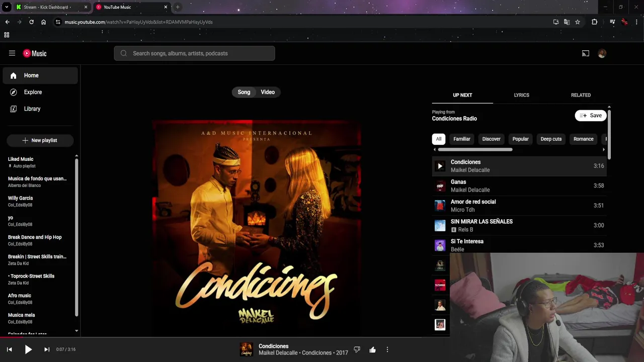Image resolution: width=644 pixels, height=362 pixels.
Task: Open the tab search dropdown
Action: tap(6, 7)
